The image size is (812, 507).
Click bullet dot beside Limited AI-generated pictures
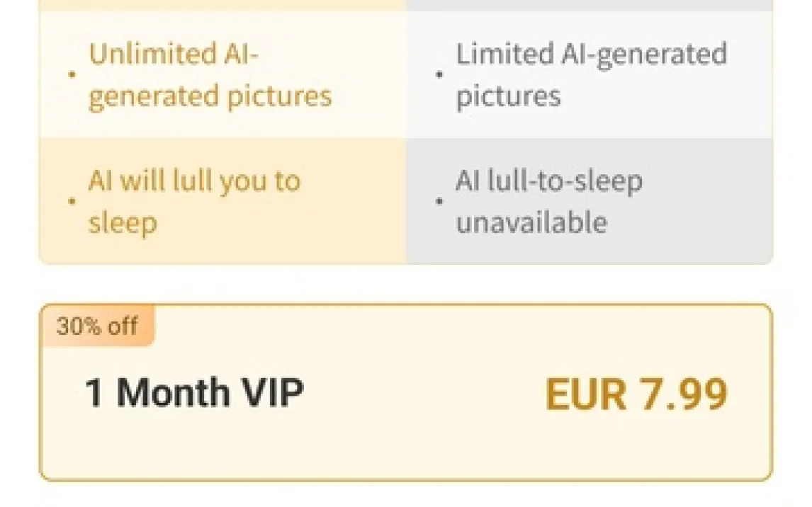tap(439, 74)
